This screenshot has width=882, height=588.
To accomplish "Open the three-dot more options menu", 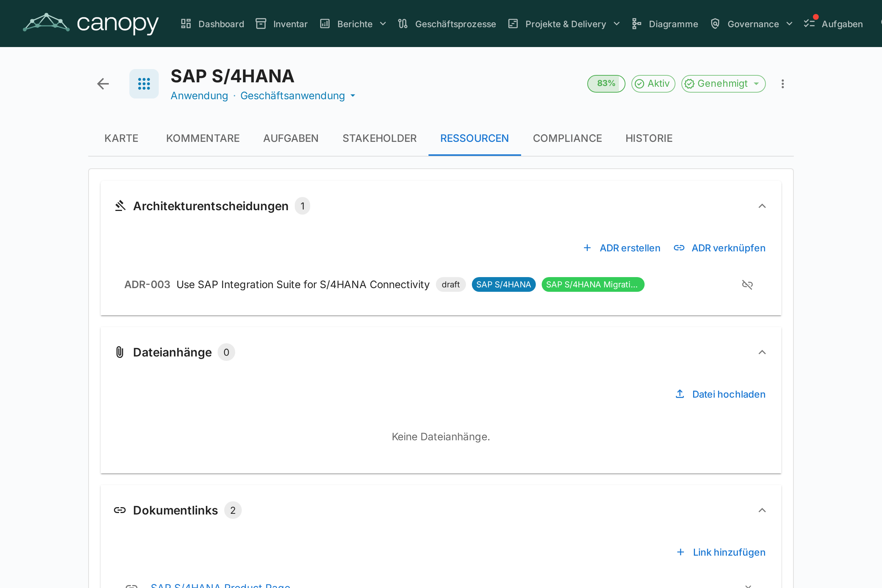I will coord(783,84).
